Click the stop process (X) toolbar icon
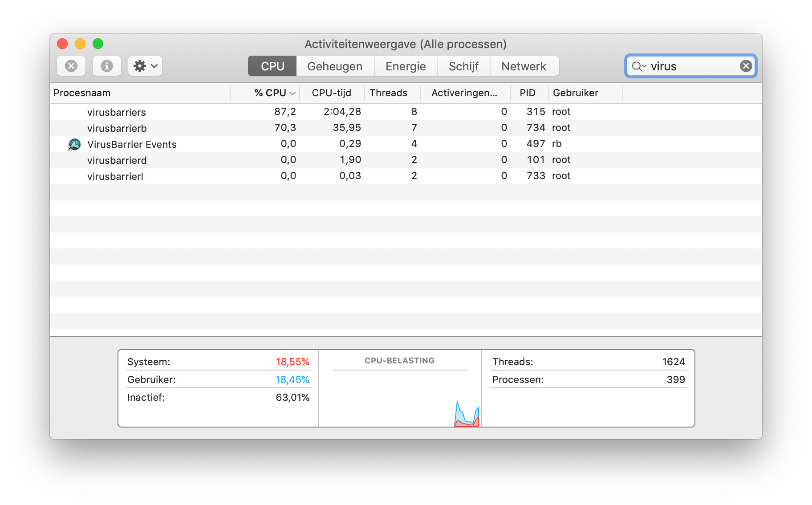This screenshot has width=812, height=505. [x=71, y=66]
